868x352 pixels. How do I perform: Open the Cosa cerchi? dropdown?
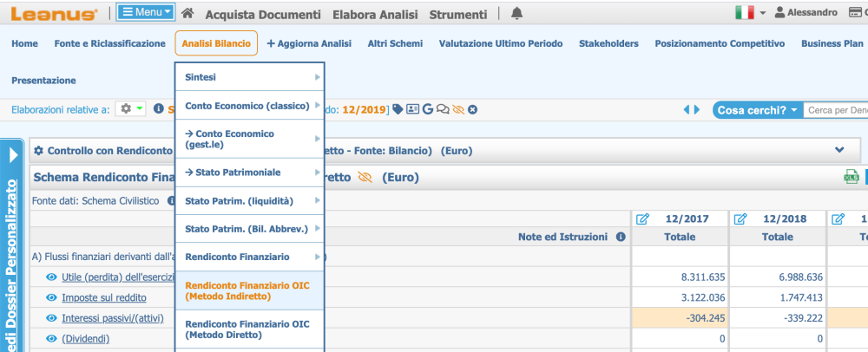756,110
